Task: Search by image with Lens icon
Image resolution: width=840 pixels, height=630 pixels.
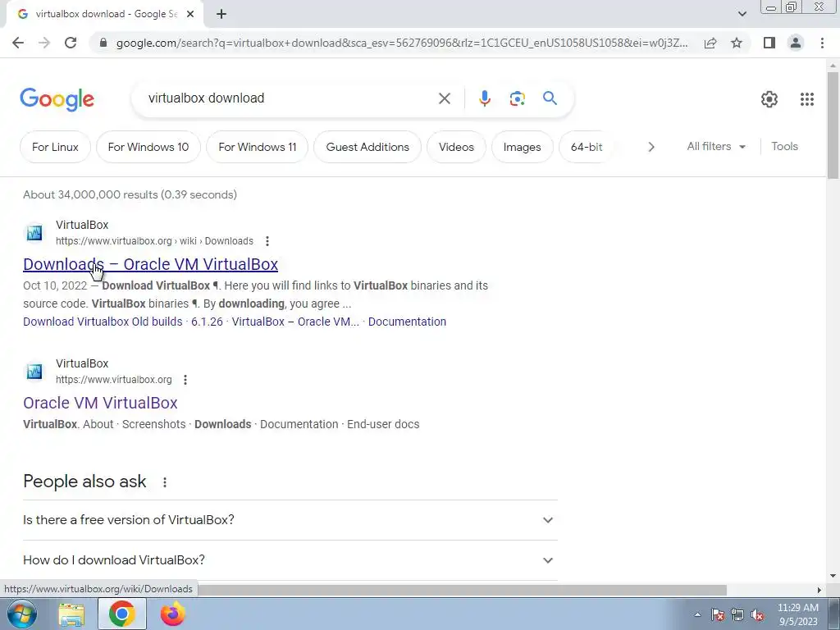Action: pos(517,98)
